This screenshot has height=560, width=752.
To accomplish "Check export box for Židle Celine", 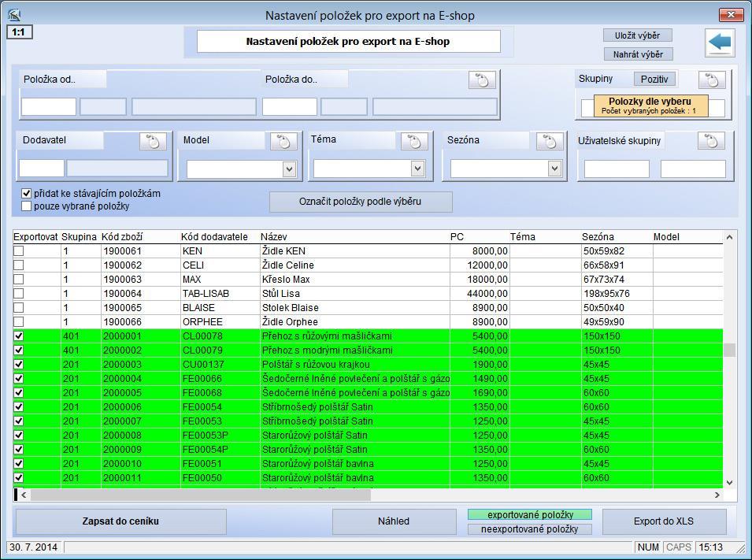I will coord(19,265).
